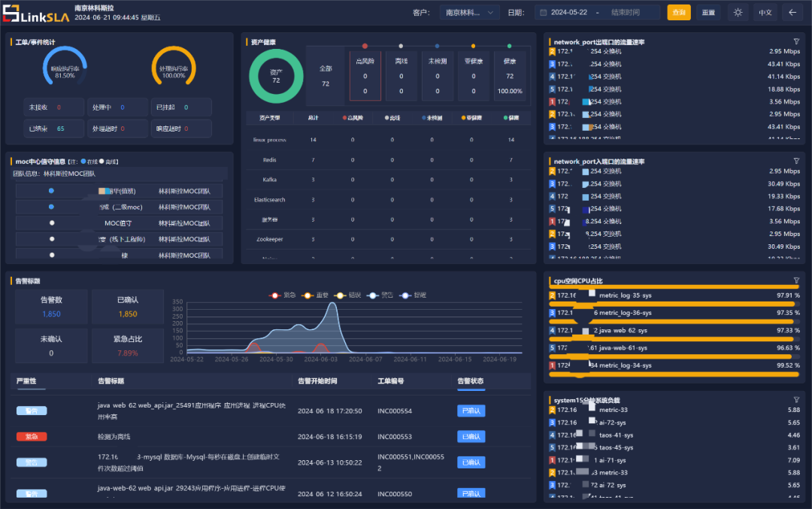Click the 告警数 1,850 card

[x=51, y=307]
